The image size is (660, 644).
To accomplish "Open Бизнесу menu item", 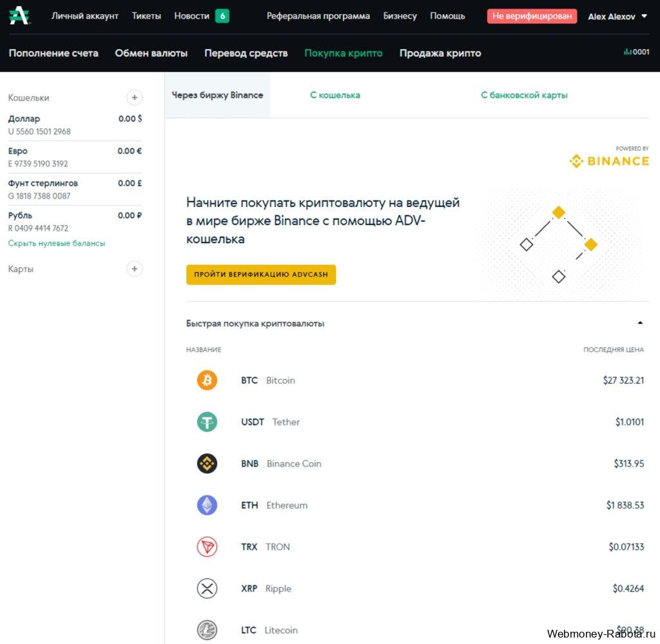I will pyautogui.click(x=400, y=16).
